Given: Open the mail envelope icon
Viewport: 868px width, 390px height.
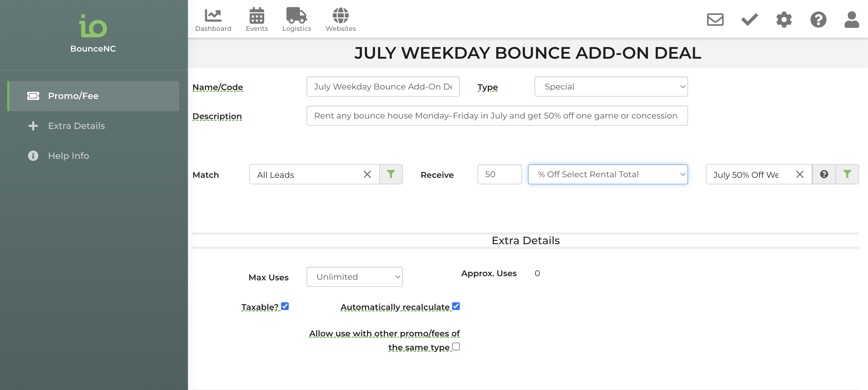Looking at the screenshot, I should (715, 19).
